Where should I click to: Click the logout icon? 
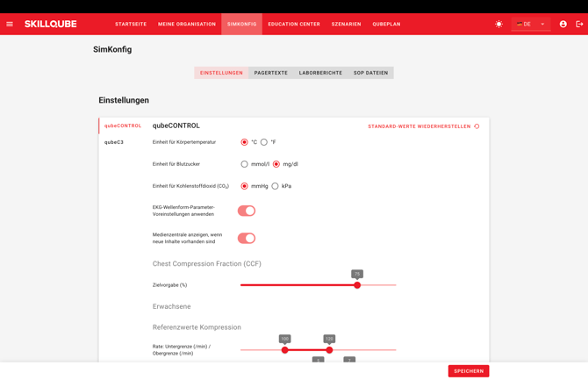pos(579,24)
